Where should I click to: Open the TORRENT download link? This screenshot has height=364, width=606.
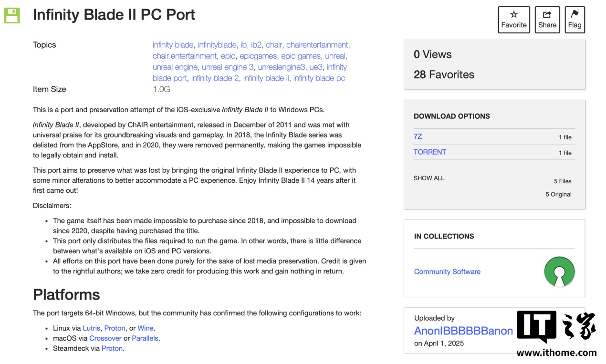coord(430,152)
